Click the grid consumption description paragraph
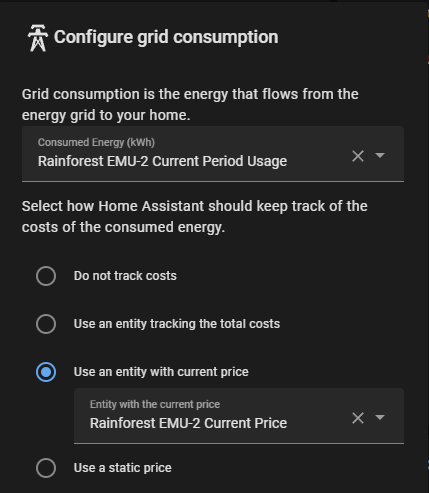 tap(190, 105)
